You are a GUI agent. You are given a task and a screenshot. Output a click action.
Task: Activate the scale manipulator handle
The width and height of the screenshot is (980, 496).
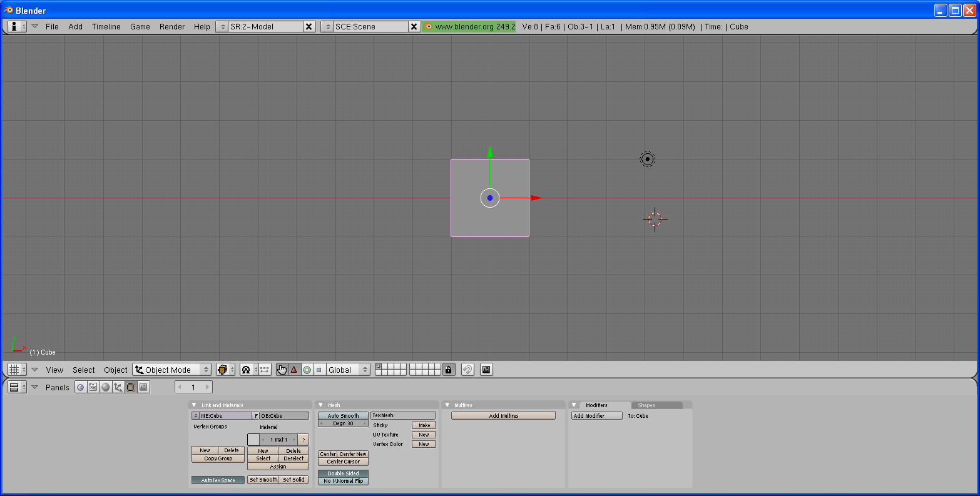(x=319, y=369)
